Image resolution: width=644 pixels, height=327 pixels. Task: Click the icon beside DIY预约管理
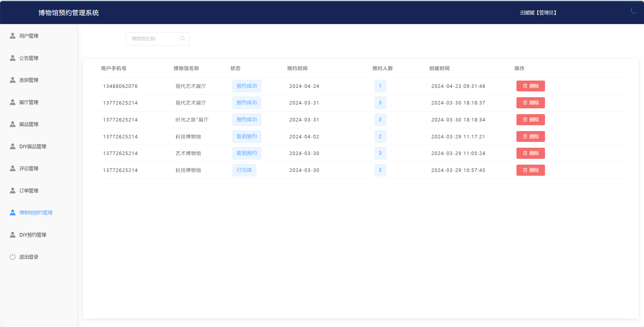(13, 235)
